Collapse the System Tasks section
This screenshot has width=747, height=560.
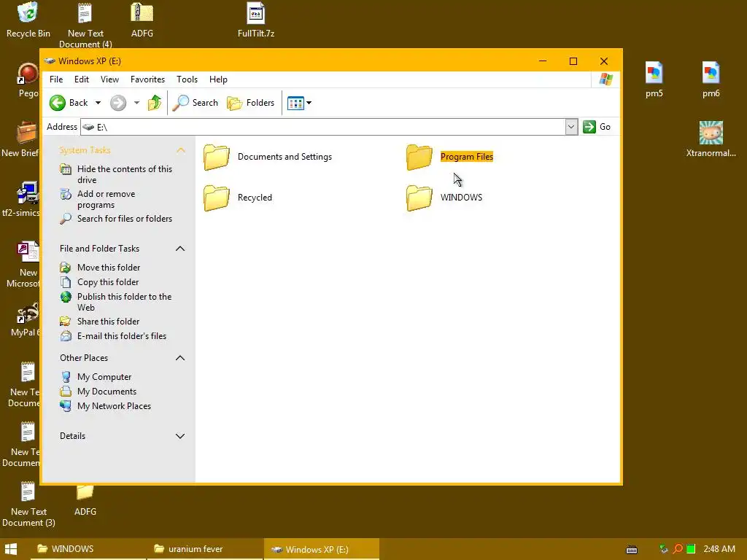tap(181, 150)
